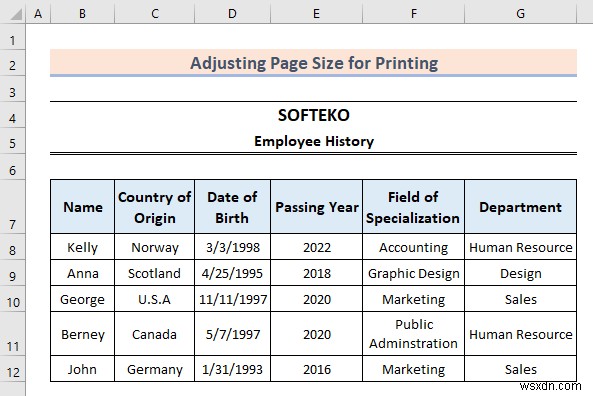593x396 pixels.
Task: Select the 'Country of Origin' header cell
Action: tap(154, 207)
